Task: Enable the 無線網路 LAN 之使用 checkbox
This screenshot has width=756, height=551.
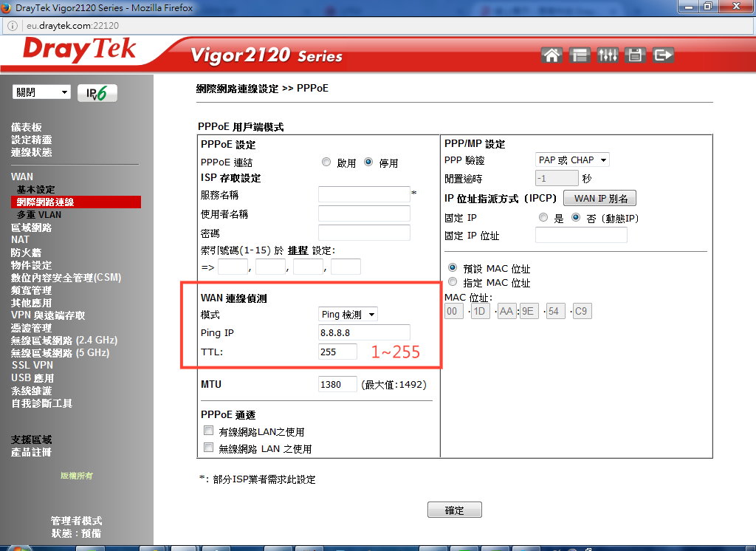Action: click(208, 448)
